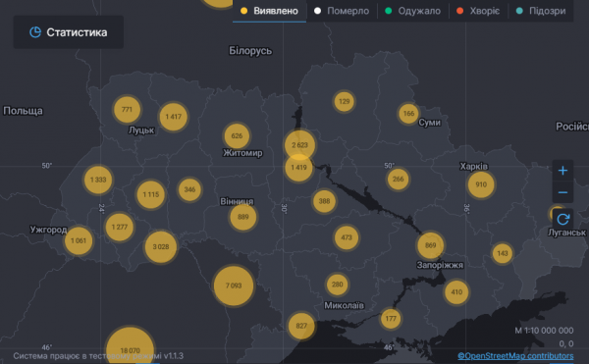Zoom out with the minus icon
Viewport: 589px width, 364px height.
[x=562, y=192]
